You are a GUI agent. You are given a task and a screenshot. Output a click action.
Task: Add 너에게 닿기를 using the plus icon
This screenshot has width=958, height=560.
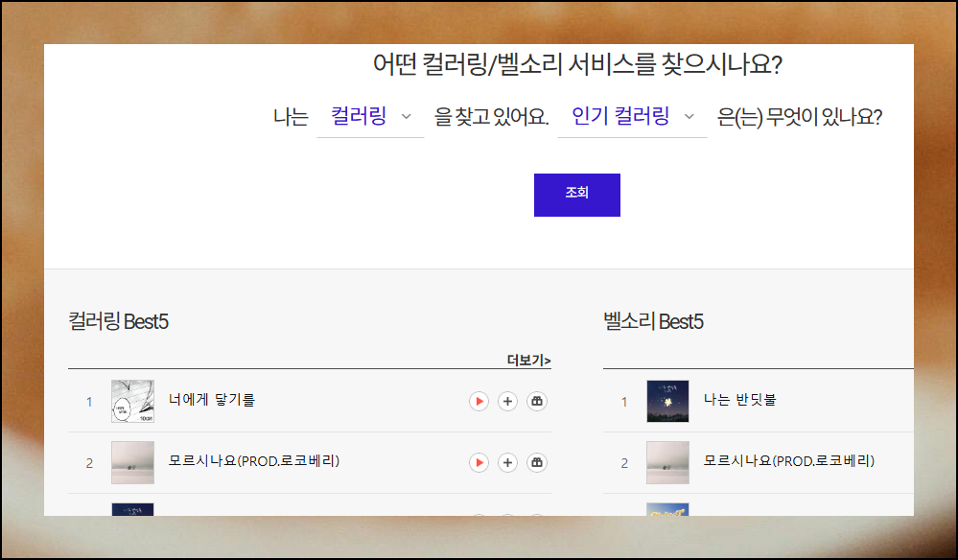pos(507,401)
